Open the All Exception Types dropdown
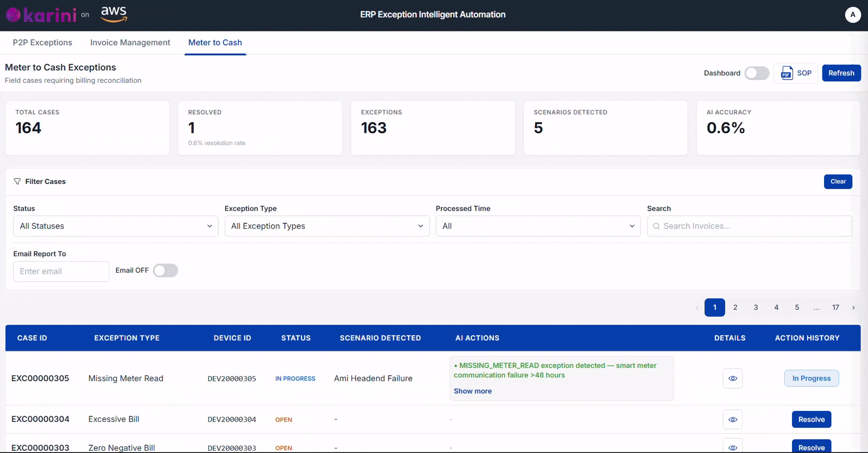This screenshot has height=453, width=868. click(x=327, y=226)
